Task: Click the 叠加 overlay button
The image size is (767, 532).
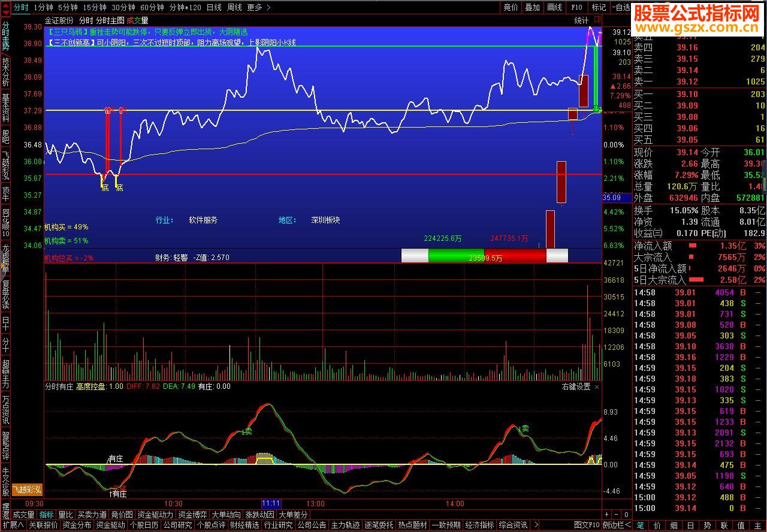Action: point(532,7)
